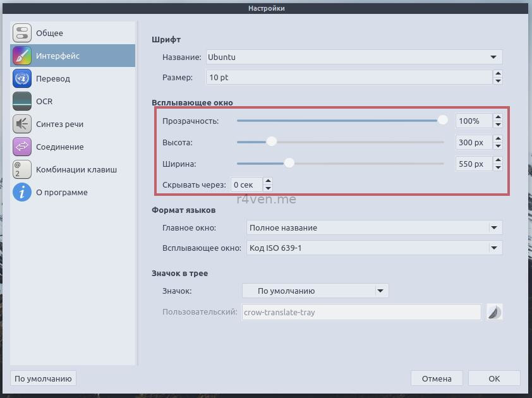Click the Соединение arrows icon
Image resolution: width=532 pixels, height=398 pixels.
[x=22, y=147]
